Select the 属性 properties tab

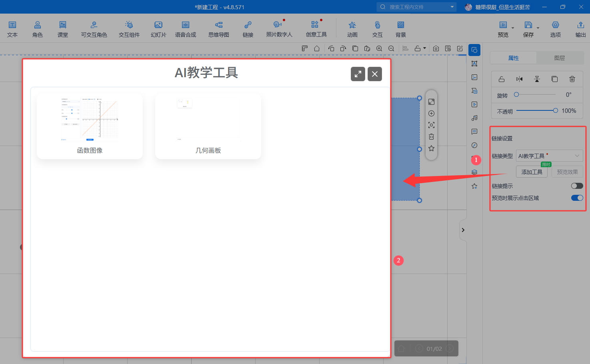click(513, 58)
